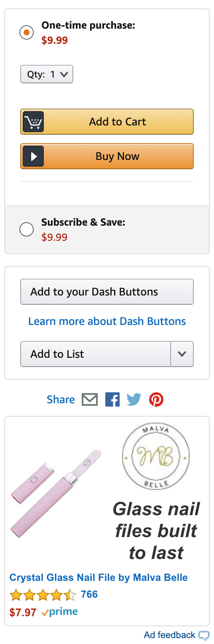
Task: Add item to your Dash Buttons
Action: [x=107, y=292]
